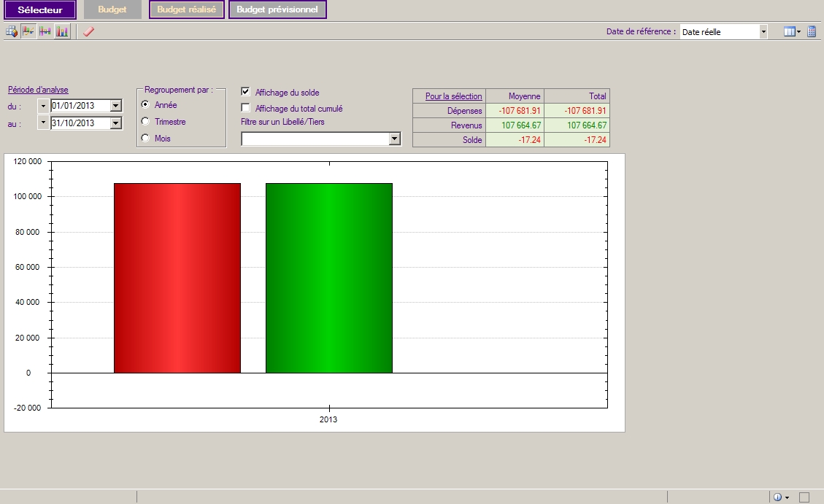The height and width of the screenshot is (504, 824).
Task: Select the multicolor bar chart icon
Action: click(x=62, y=31)
